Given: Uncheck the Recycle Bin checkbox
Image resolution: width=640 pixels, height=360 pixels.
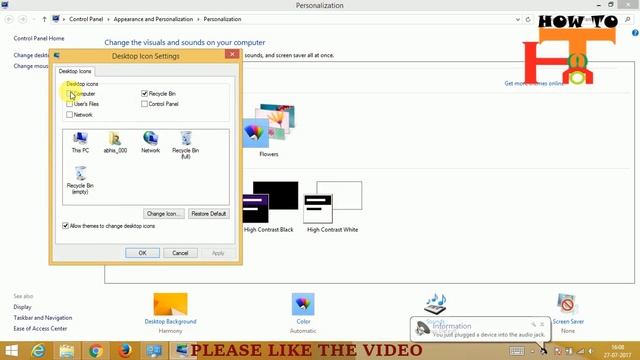Looking at the screenshot, I should coord(144,93).
